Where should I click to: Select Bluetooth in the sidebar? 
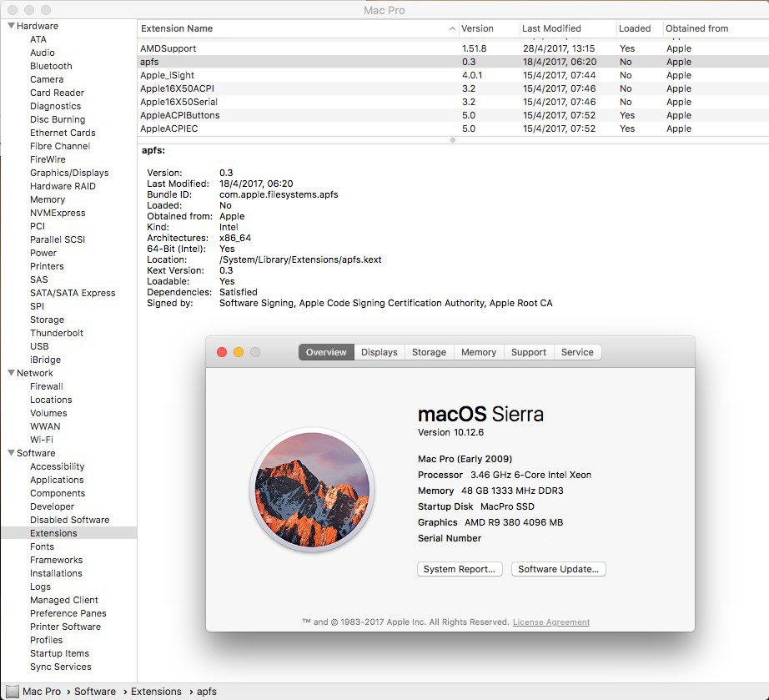pyautogui.click(x=51, y=66)
